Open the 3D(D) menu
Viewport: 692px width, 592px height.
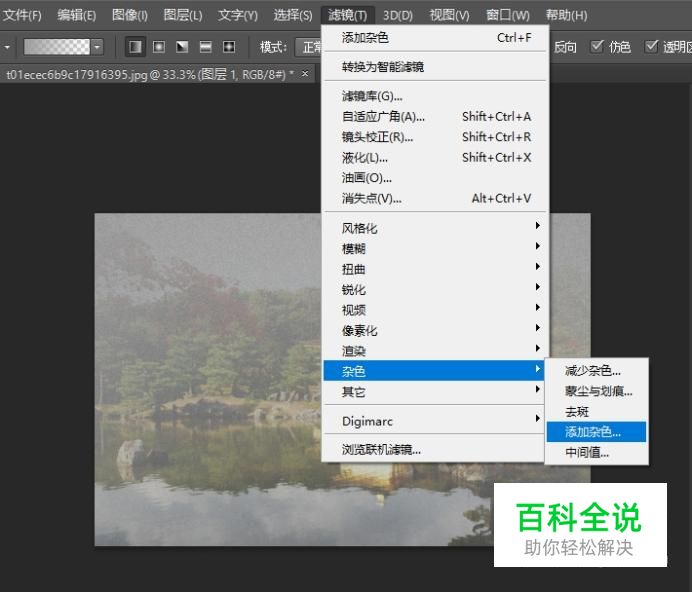(x=398, y=15)
